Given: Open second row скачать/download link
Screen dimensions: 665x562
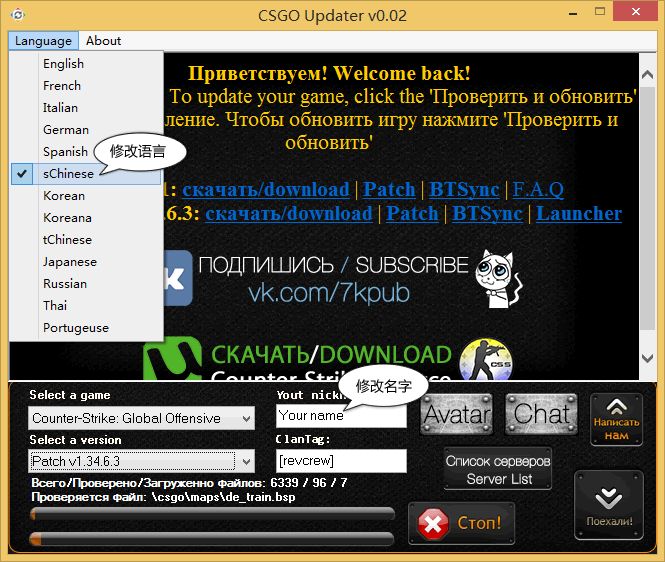Looking at the screenshot, I should [x=289, y=213].
